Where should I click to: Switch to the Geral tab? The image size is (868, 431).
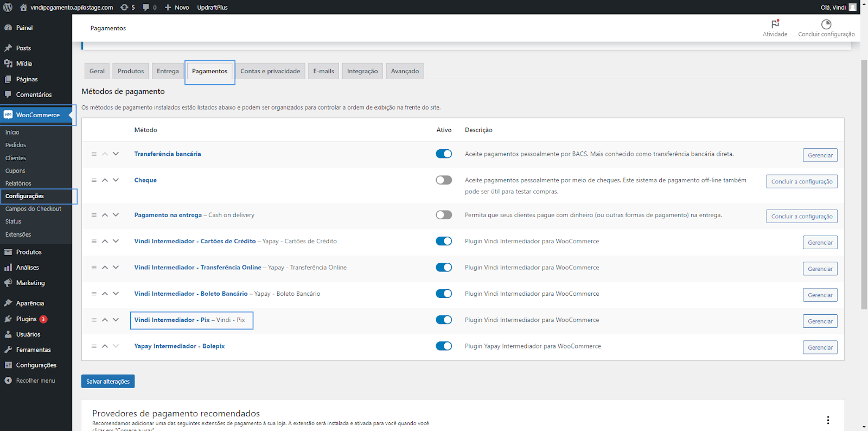point(97,71)
